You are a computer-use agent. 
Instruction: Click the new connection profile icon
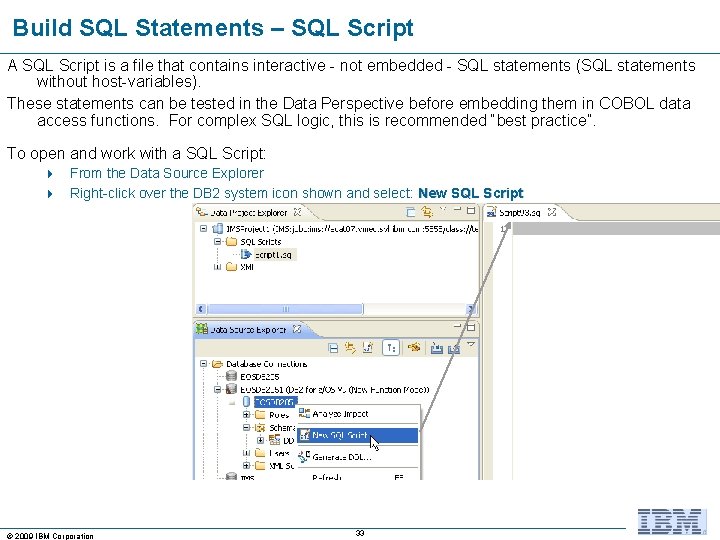pyautogui.click(x=414, y=348)
